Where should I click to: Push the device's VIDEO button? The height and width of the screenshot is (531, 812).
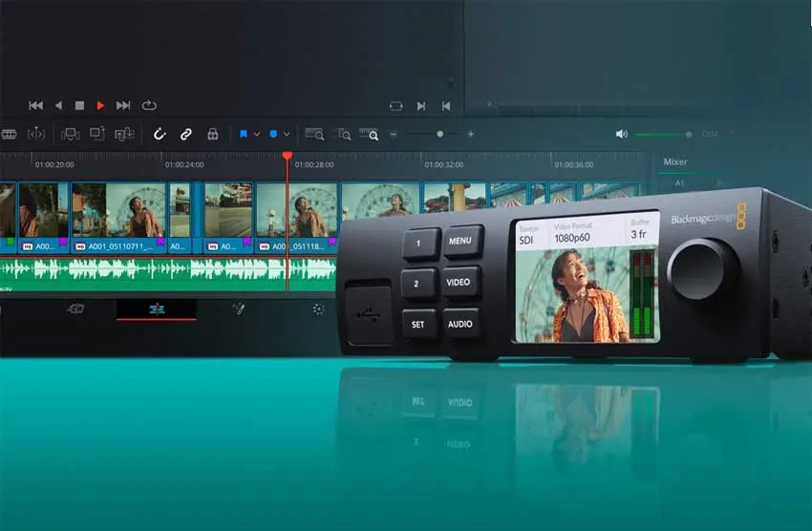coord(459,282)
